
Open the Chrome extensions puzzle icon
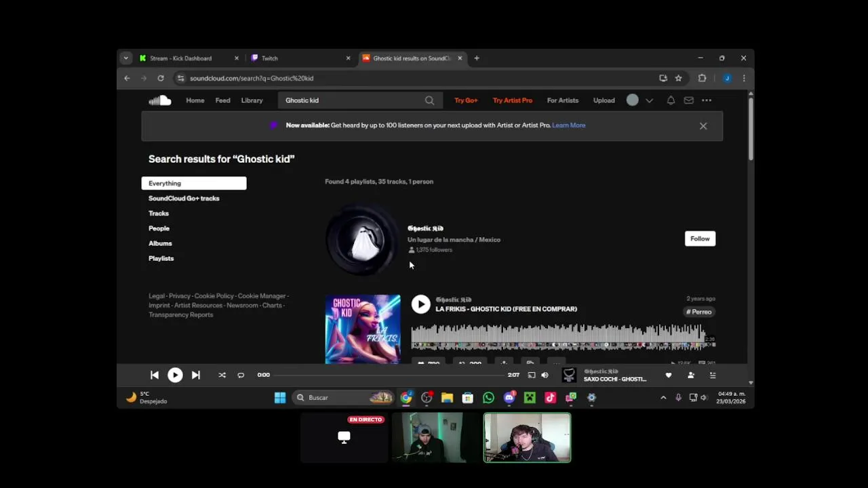click(x=702, y=78)
